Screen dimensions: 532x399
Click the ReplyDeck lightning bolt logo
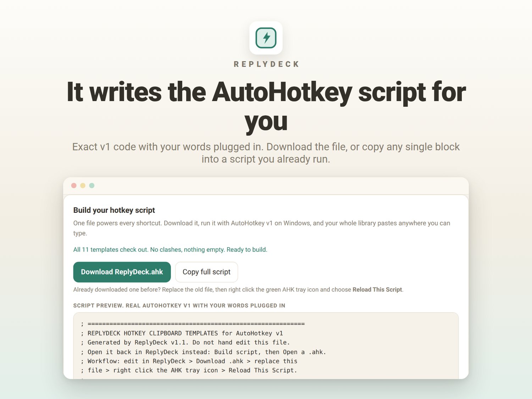[266, 38]
